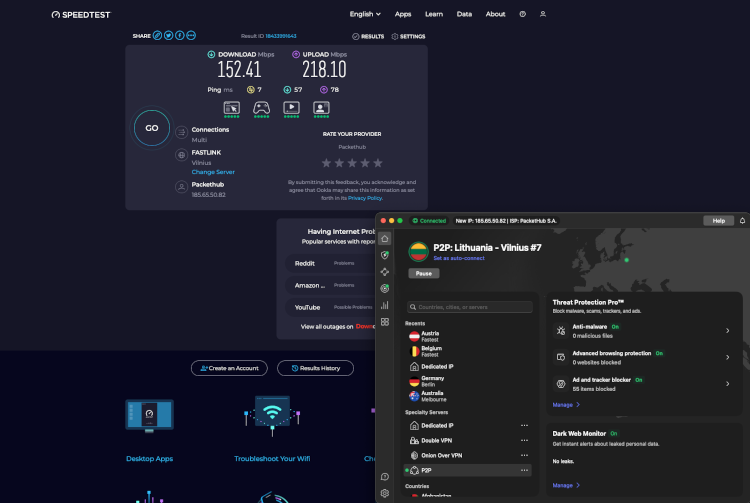Share result on Facebook
This screenshot has height=503, width=750.
point(180,35)
